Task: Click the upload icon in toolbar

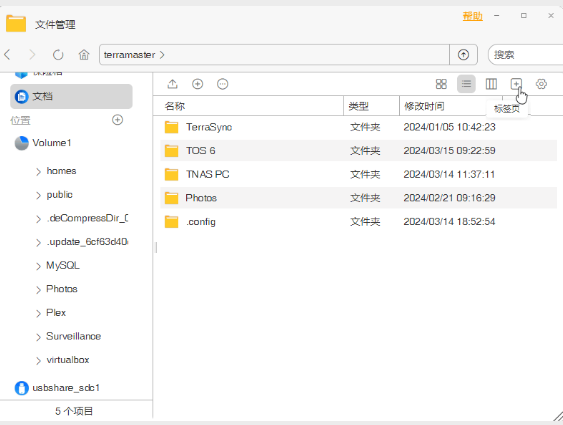Action: [x=173, y=84]
